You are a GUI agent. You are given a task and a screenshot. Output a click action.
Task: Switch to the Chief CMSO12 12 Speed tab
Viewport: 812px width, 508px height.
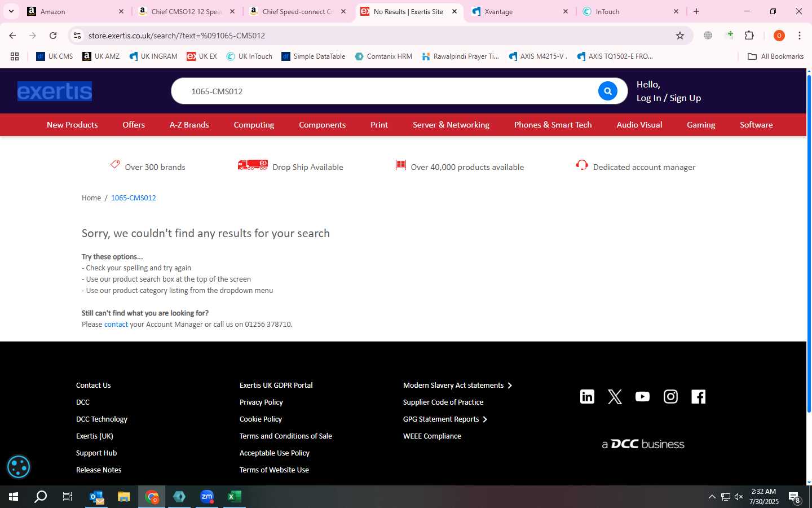pos(187,11)
